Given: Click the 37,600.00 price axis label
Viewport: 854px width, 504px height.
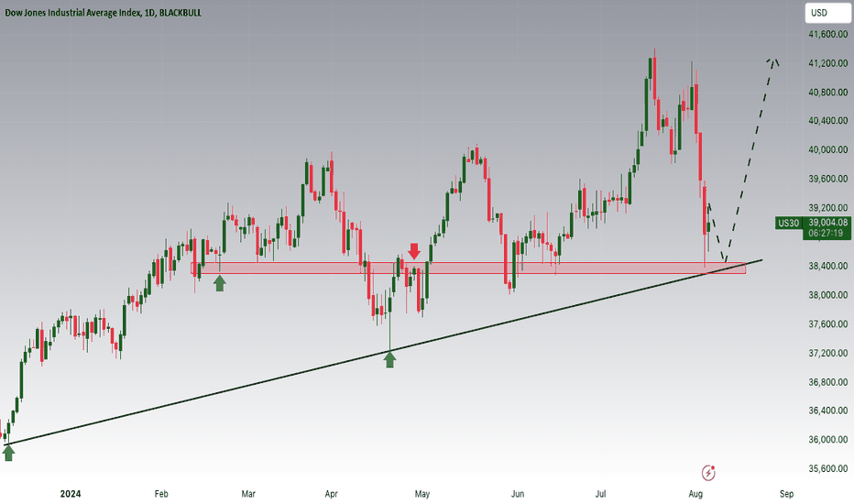Looking at the screenshot, I should [x=827, y=324].
